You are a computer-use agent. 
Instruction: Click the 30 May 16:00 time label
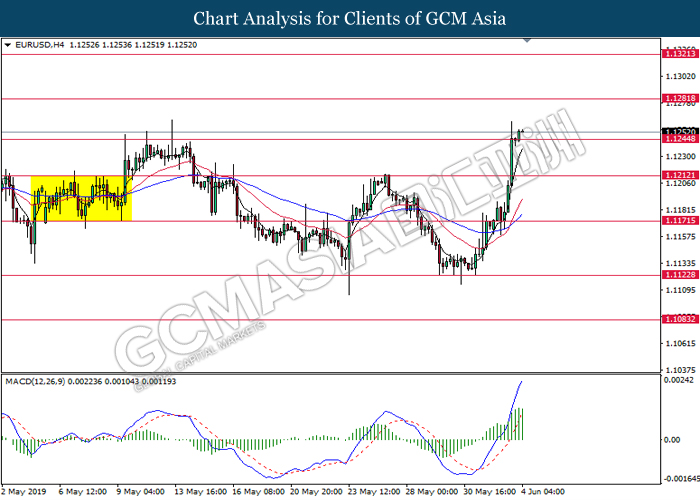click(490, 492)
